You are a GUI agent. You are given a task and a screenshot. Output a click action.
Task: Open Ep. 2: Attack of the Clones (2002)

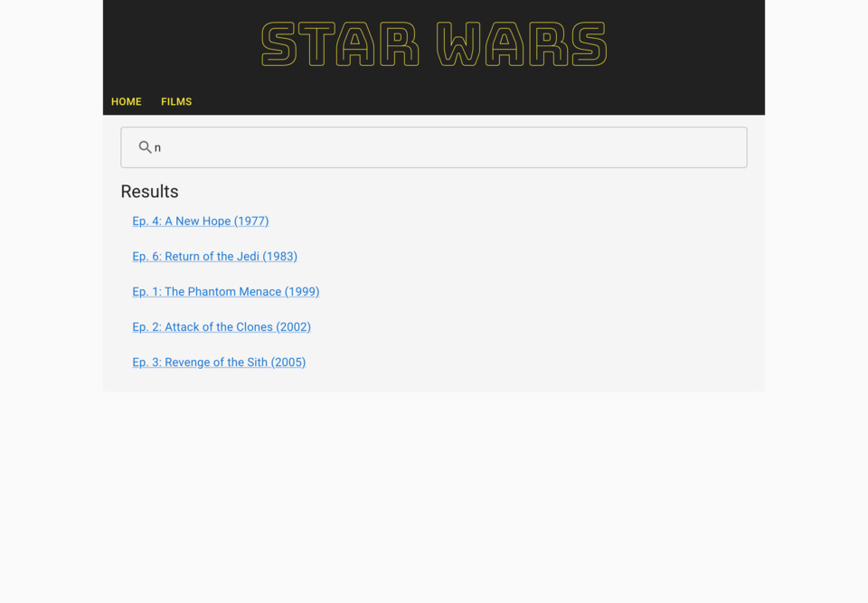pyautogui.click(x=222, y=326)
